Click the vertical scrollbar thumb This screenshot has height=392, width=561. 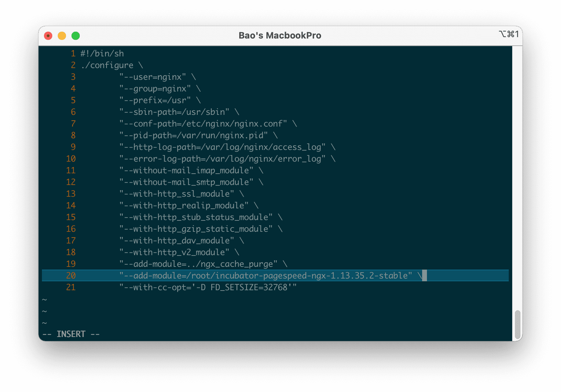(x=517, y=325)
